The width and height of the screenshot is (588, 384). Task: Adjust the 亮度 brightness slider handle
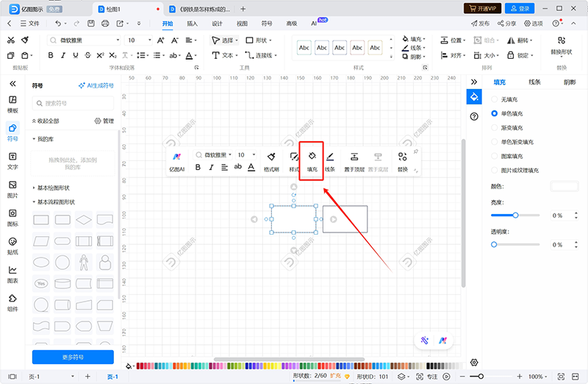click(x=516, y=215)
